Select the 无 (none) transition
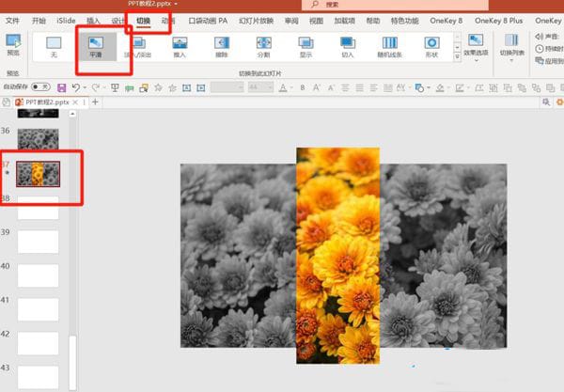The height and width of the screenshot is (392, 564). coord(54,47)
